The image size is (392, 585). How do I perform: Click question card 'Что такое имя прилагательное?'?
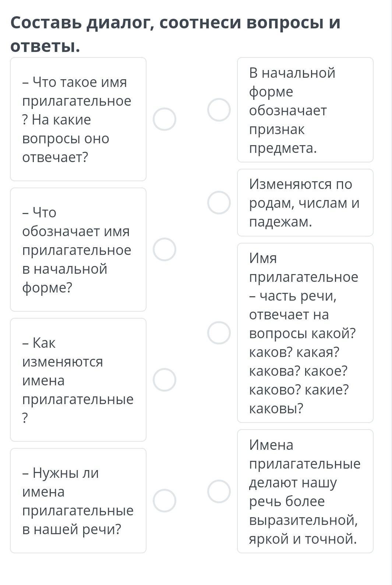78,119
